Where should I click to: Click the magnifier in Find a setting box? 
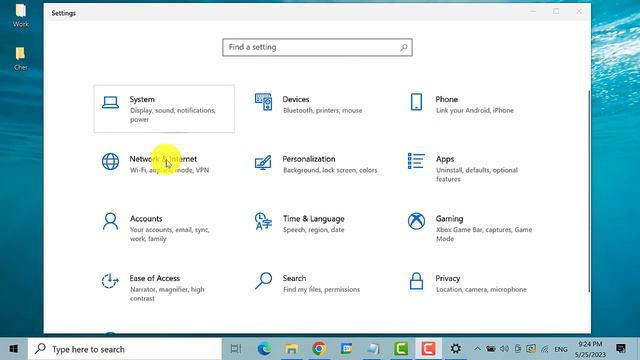[x=404, y=47]
